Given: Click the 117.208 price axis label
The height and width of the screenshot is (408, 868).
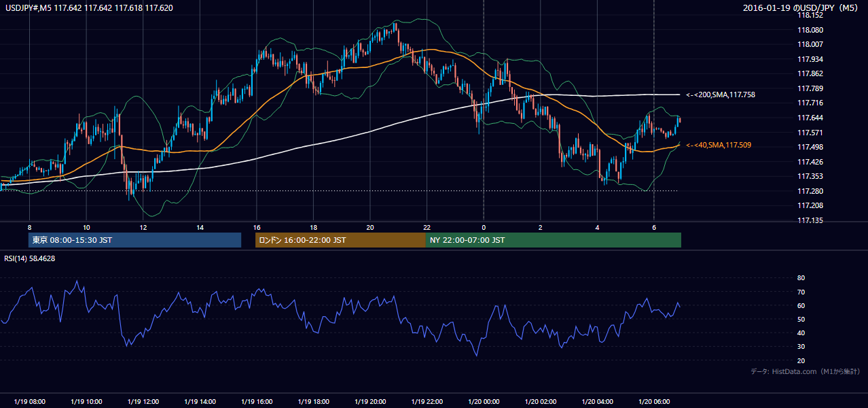Looking at the screenshot, I should [x=810, y=206].
